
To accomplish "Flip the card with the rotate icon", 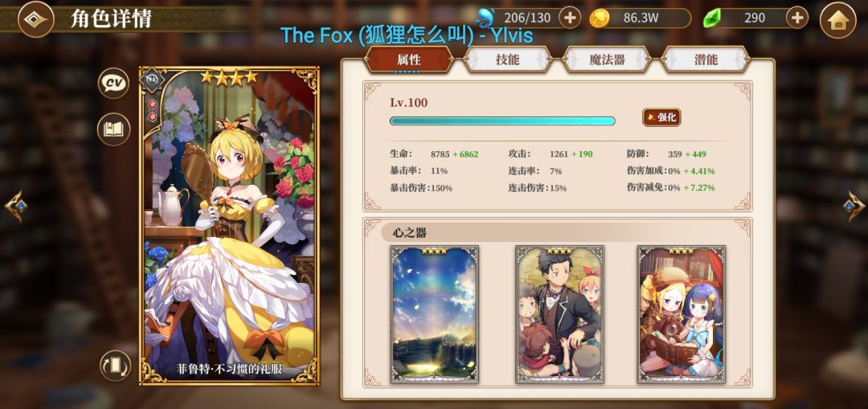I will pos(115,366).
